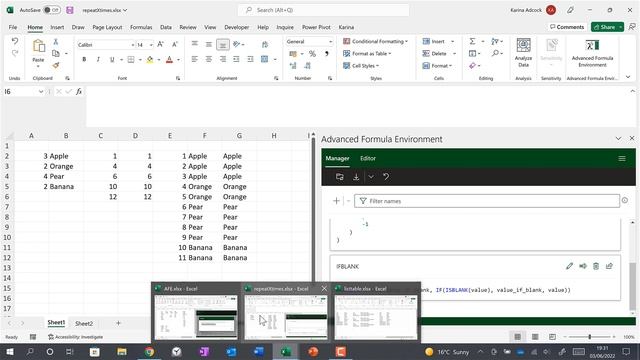Screen dimensions: 640x360
Task: Select the Sheet2 worksheet tab
Action: (84, 323)
